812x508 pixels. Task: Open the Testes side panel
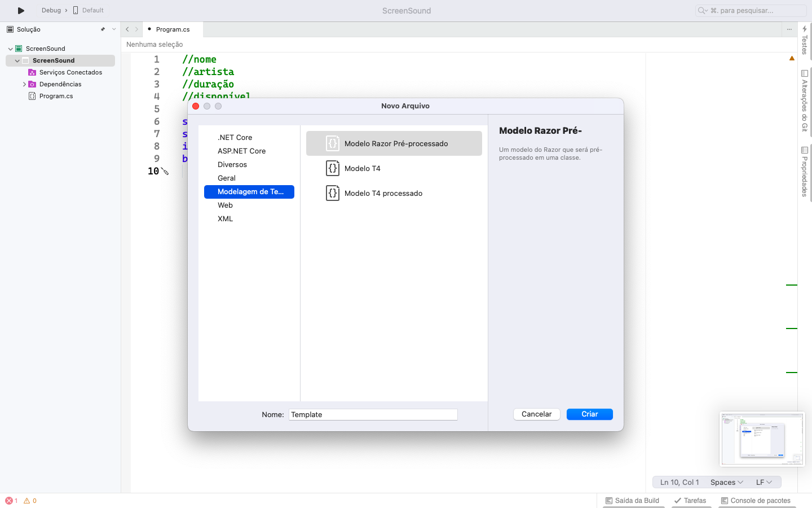coord(805,40)
